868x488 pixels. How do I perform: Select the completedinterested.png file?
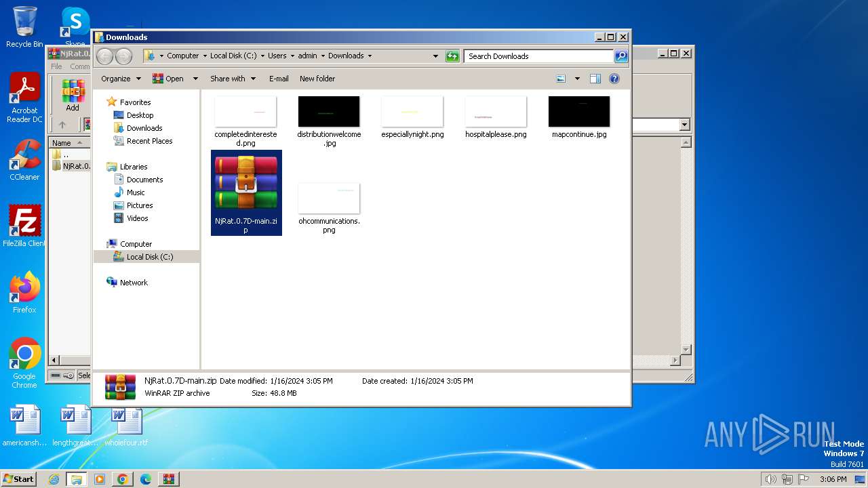tap(245, 121)
